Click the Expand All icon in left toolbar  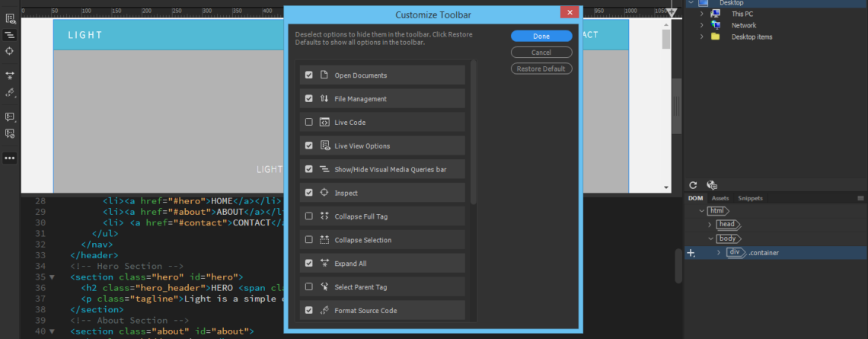10,75
